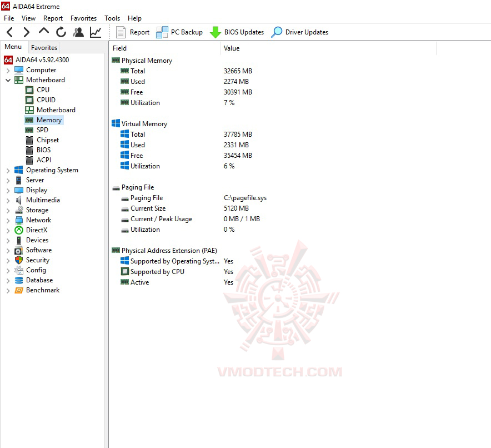
Task: Open ACPI in the tree
Action: (44, 160)
